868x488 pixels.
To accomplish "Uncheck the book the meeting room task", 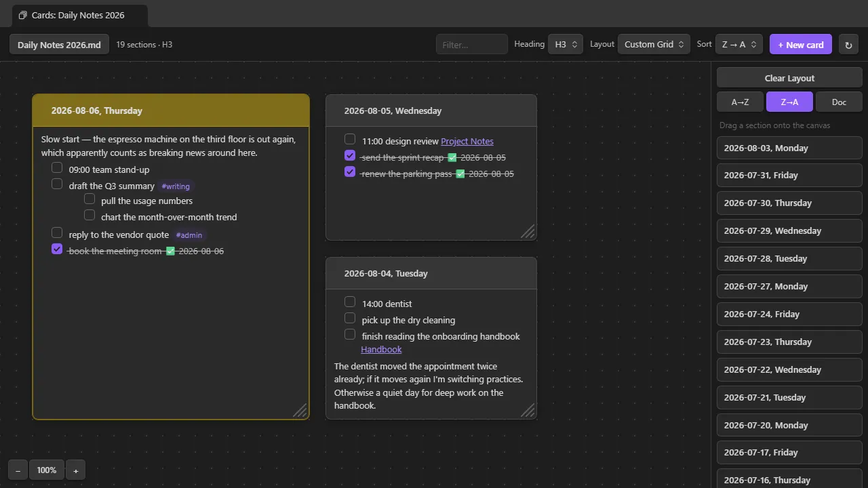I will point(57,249).
